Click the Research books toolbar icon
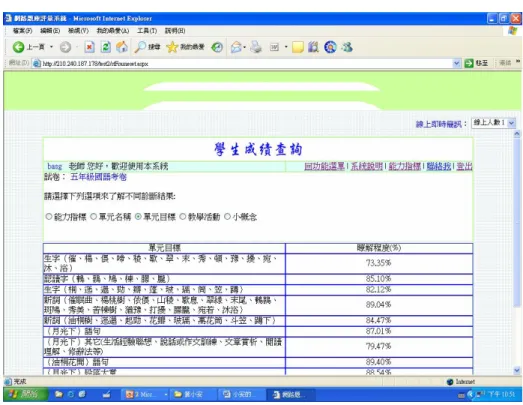Image resolution: width=523 pixels, height=405 pixels. (313, 47)
